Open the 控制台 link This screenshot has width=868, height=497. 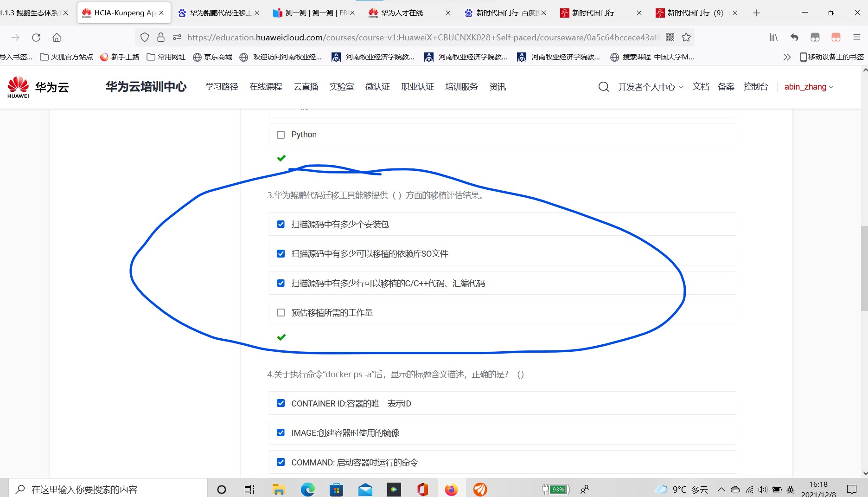755,87
